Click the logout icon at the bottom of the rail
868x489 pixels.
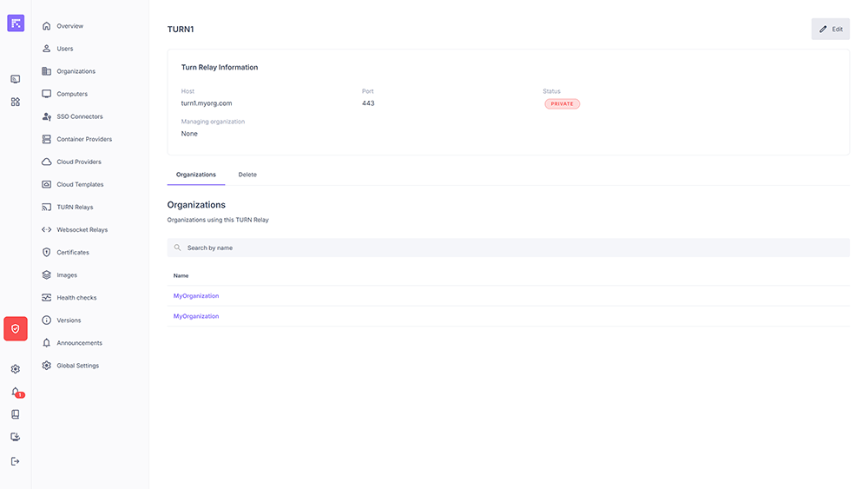16,461
